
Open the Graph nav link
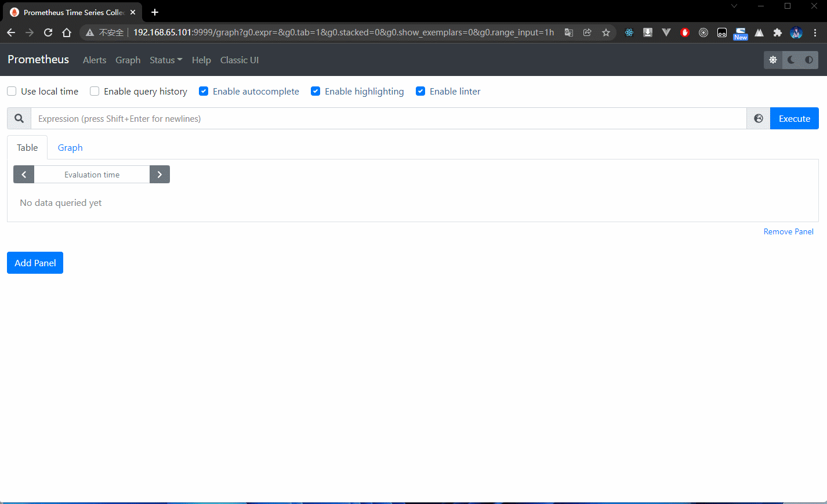[x=128, y=60]
